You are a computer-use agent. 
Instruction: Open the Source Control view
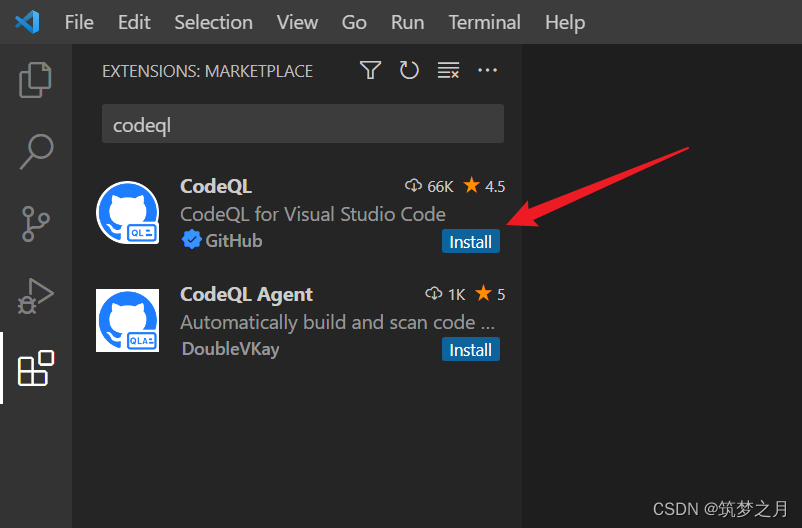[36, 224]
